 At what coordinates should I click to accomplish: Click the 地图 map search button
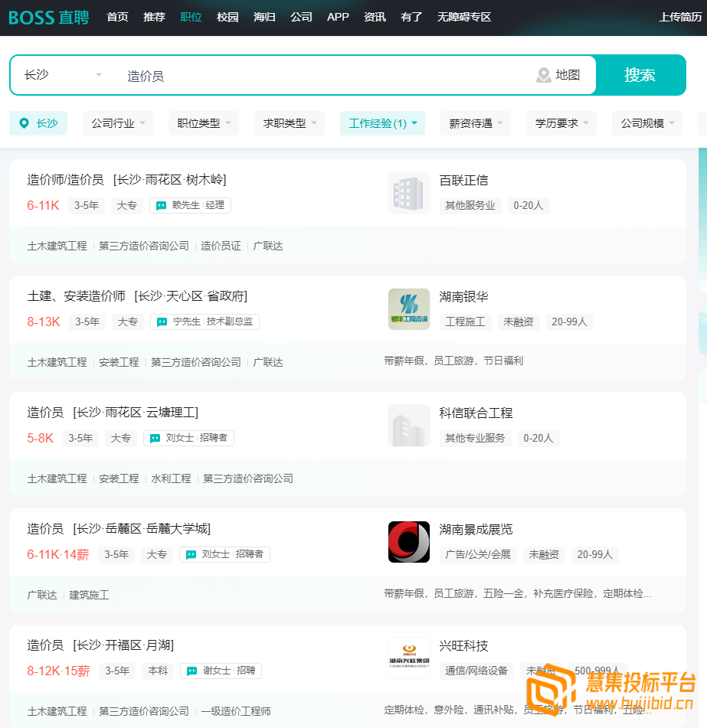click(559, 75)
